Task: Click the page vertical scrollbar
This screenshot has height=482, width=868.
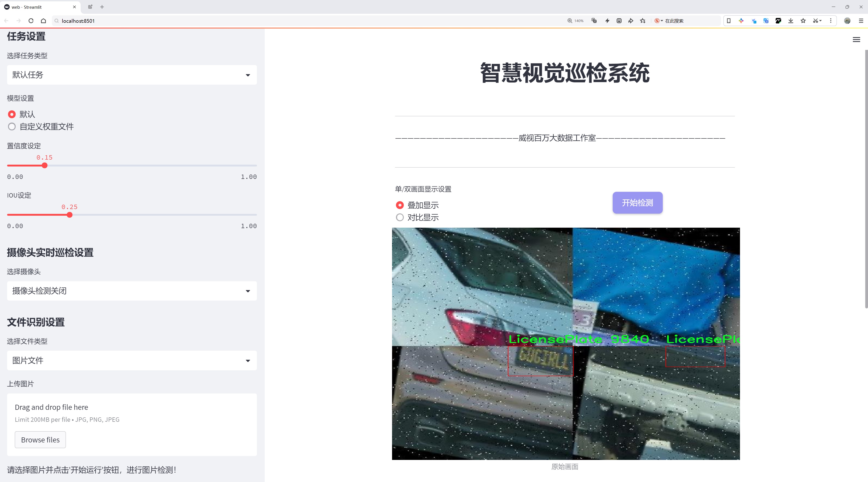Action: pyautogui.click(x=866, y=179)
